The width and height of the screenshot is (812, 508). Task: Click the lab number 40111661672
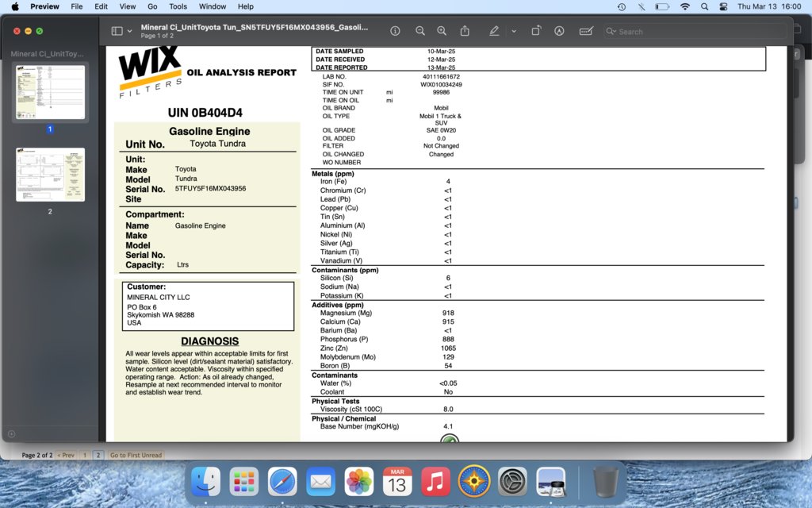(441, 77)
